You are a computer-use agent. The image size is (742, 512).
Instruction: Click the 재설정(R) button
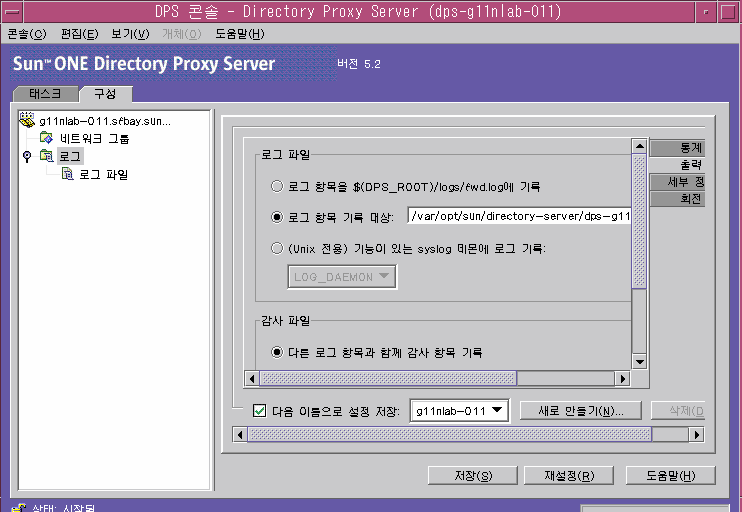[x=569, y=476]
